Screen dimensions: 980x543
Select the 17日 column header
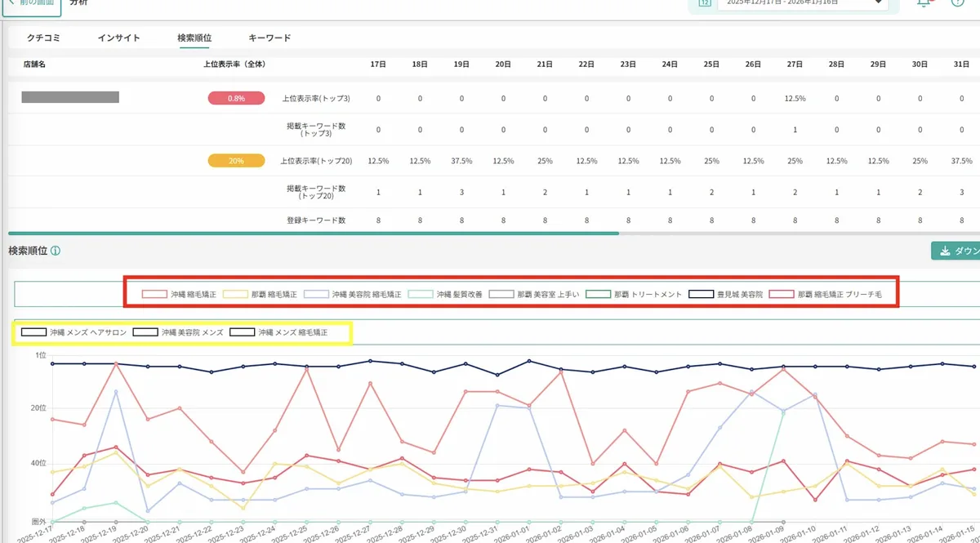[x=377, y=64]
